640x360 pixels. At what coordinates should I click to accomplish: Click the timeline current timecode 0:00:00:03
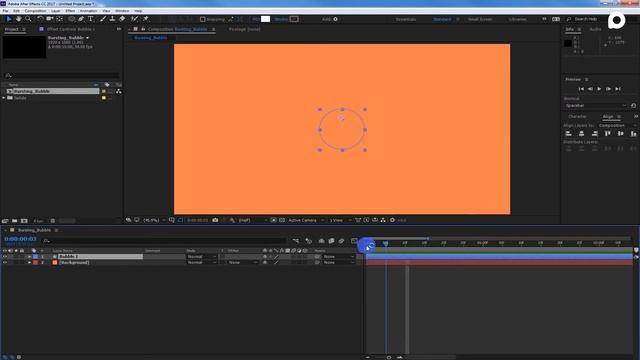point(20,239)
